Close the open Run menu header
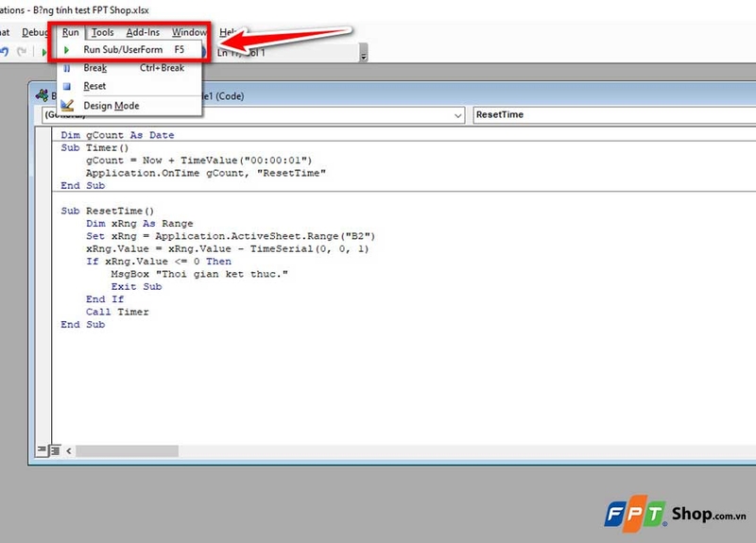 (70, 32)
